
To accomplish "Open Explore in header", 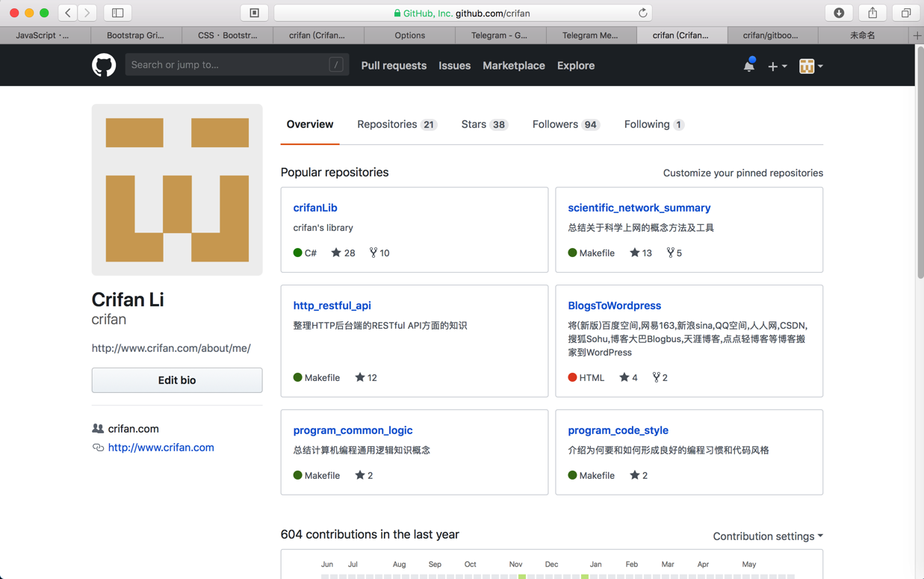I will (x=576, y=66).
